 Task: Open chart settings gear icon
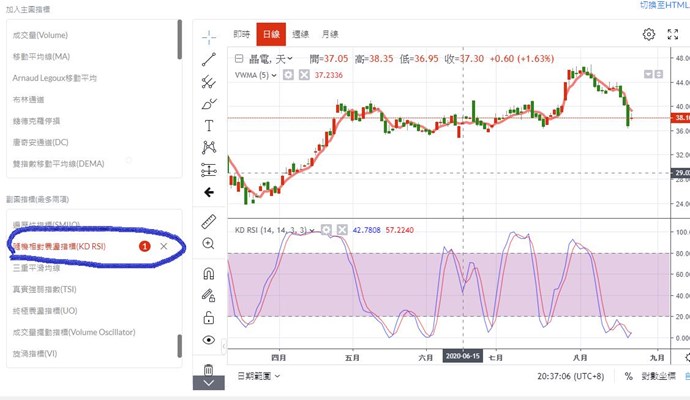649,34
